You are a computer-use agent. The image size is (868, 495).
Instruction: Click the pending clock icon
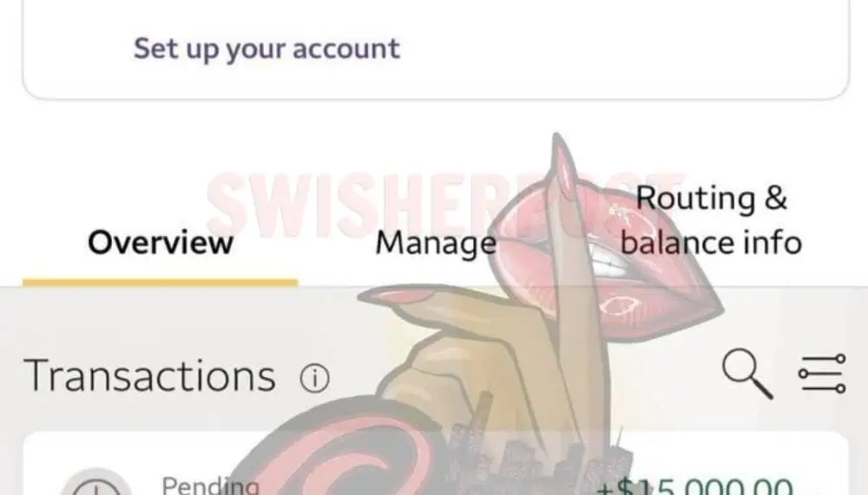96,483
